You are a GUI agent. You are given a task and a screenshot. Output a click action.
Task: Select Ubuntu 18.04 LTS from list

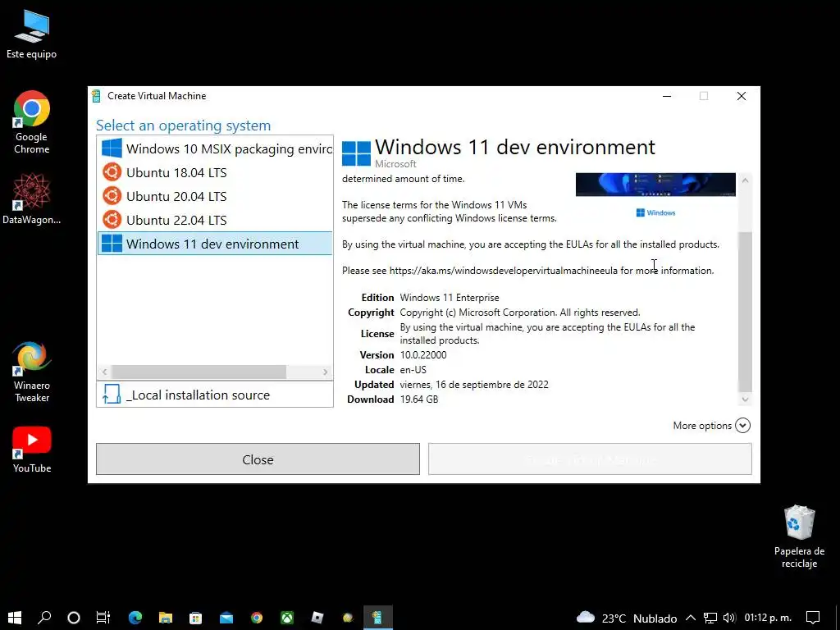(215, 172)
